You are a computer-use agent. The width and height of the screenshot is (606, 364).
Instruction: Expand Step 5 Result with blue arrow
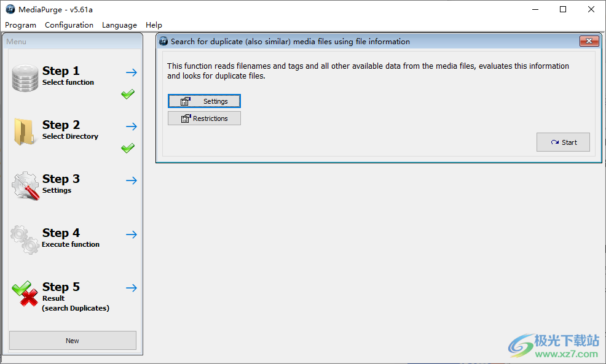pos(132,288)
